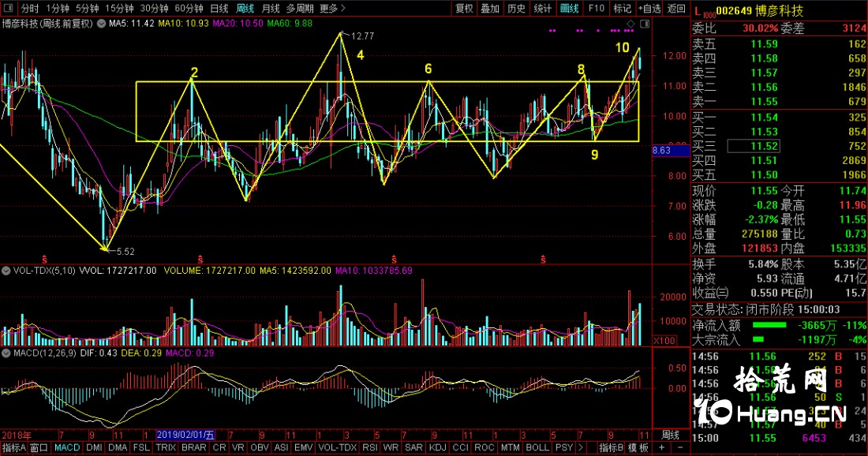The height and width of the screenshot is (456, 868).
Task: Select the TRIX indicator tab
Action: pyautogui.click(x=166, y=447)
